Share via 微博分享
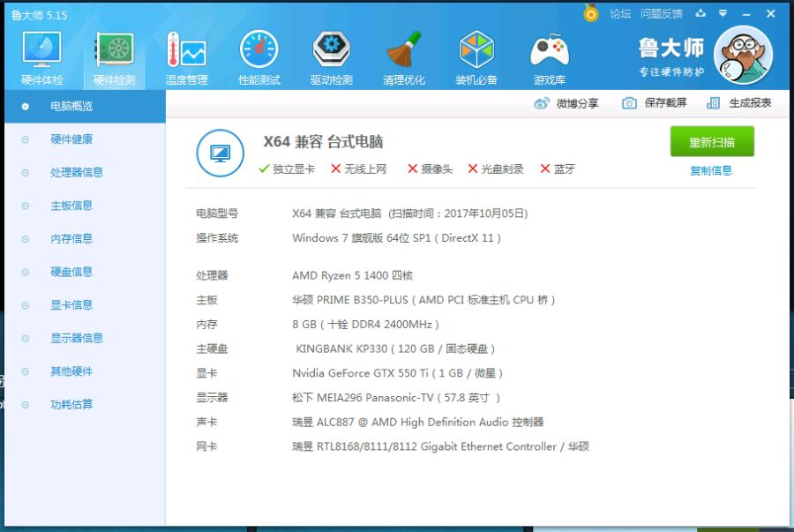Screen dimensions: 794x532 (566, 103)
